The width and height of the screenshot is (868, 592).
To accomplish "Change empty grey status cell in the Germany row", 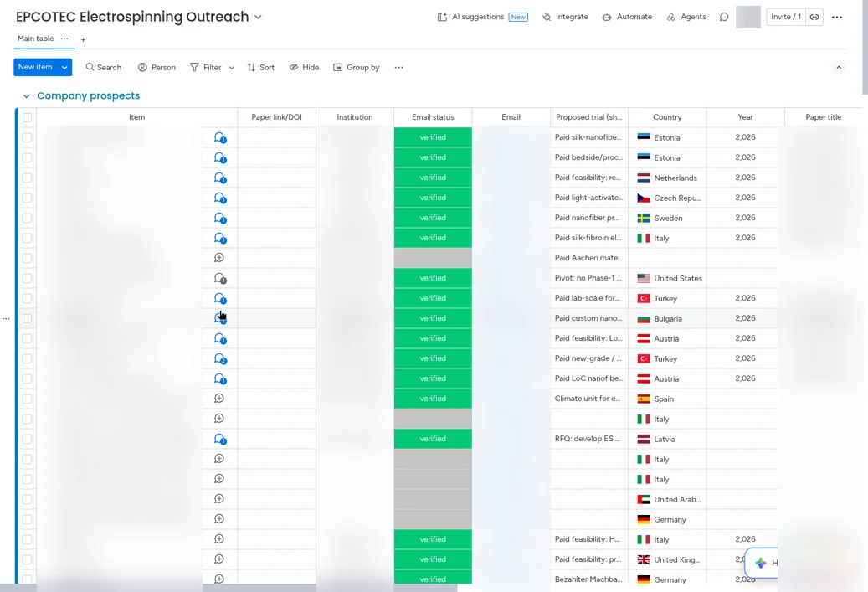I will [x=433, y=519].
